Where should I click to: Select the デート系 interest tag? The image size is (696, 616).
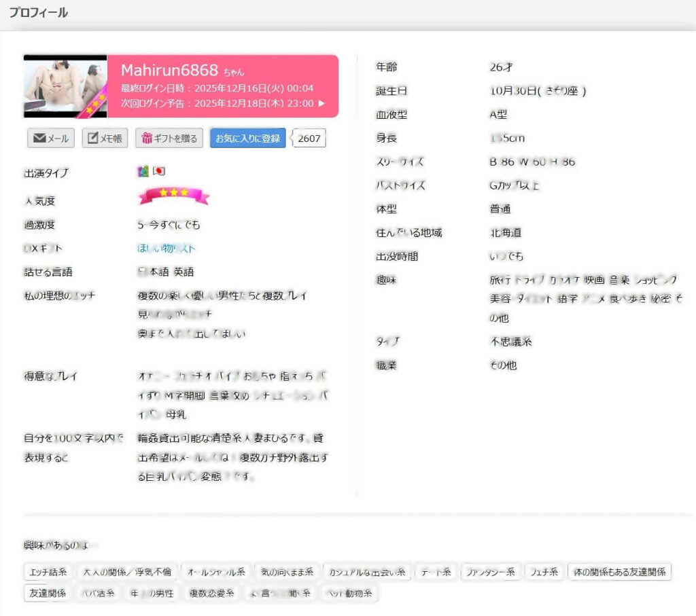pyautogui.click(x=436, y=573)
